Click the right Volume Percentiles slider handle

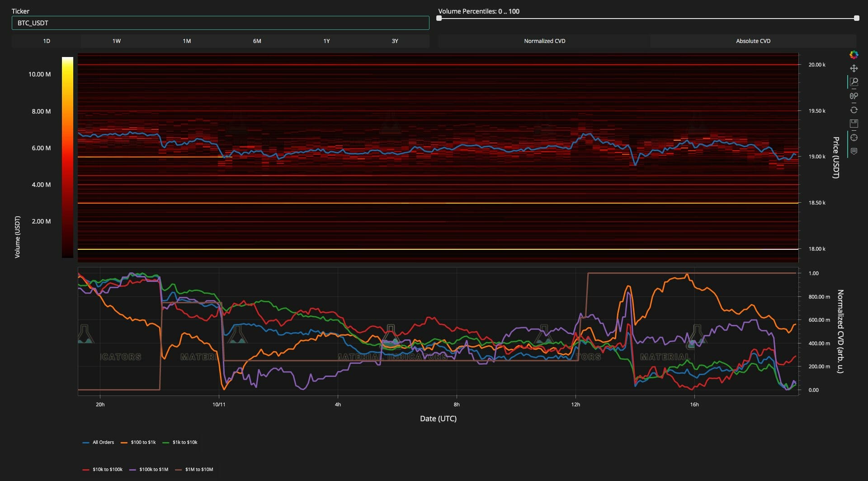click(856, 18)
